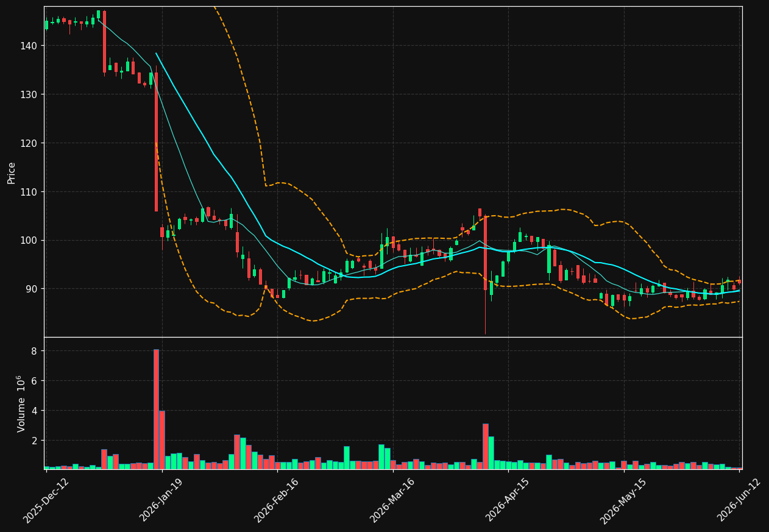Click the 2026-Jan-19 date label
This screenshot has height=532, width=769.
pyautogui.click(x=161, y=500)
